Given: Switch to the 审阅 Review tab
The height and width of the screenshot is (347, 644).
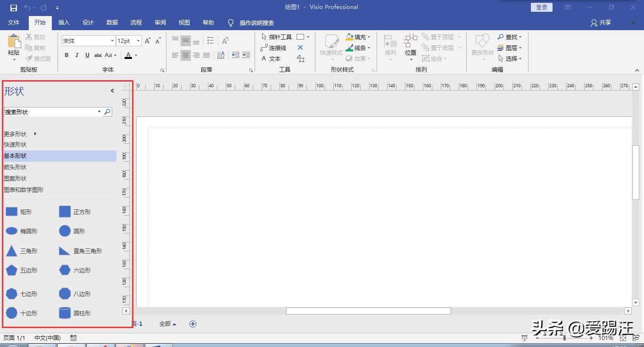Looking at the screenshot, I should (160, 23).
